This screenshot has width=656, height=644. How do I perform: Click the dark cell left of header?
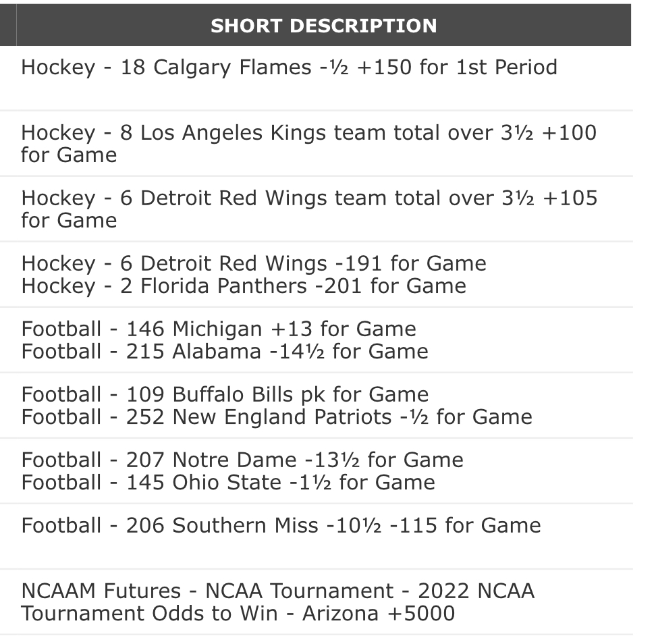coord(7,26)
